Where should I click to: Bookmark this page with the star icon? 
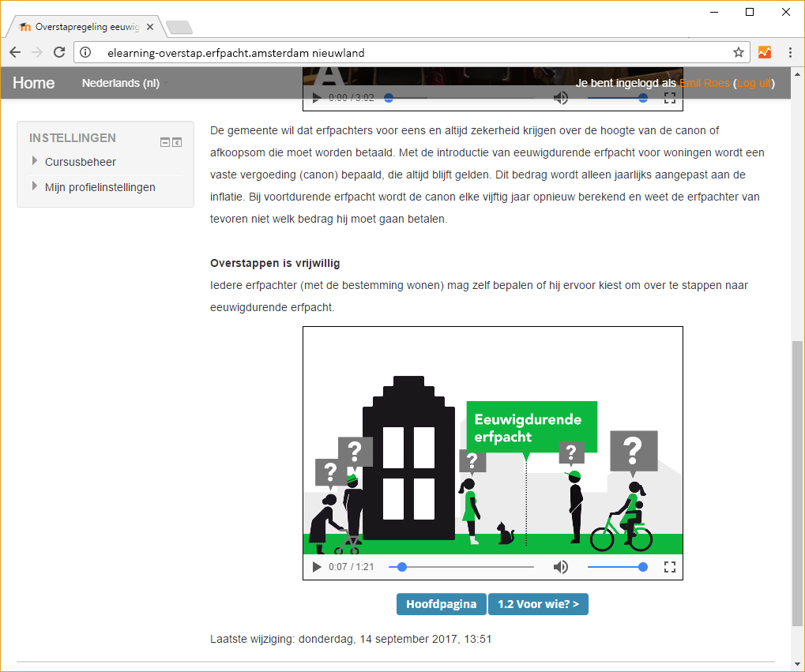[x=739, y=52]
